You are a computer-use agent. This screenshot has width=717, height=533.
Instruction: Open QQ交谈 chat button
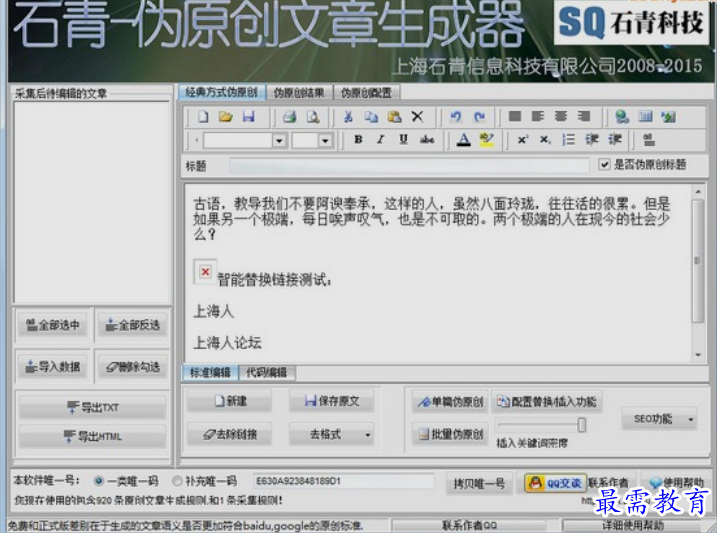[555, 483]
